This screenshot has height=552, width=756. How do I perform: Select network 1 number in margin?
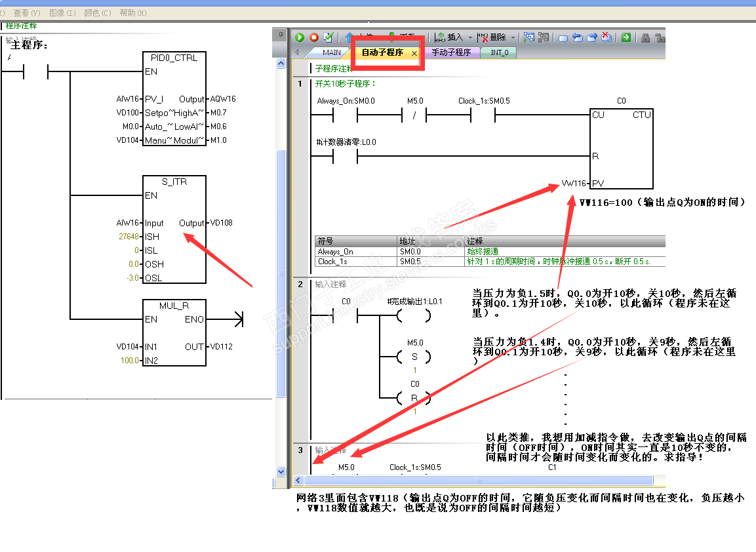click(300, 84)
